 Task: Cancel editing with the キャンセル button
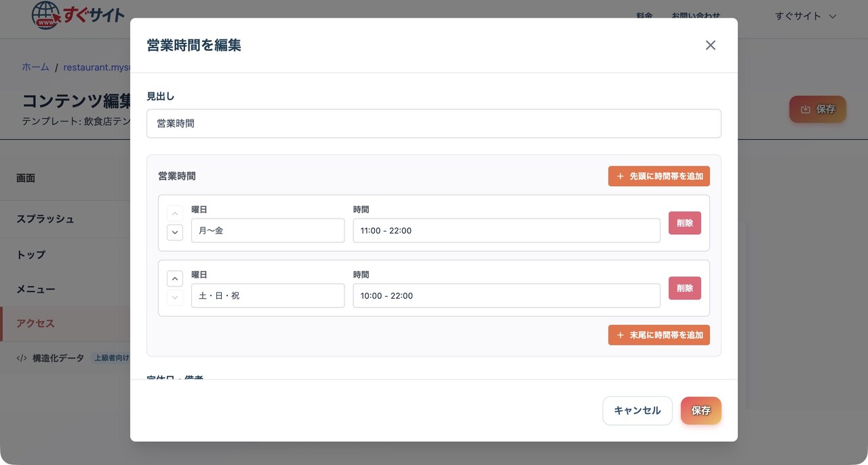[x=637, y=410]
